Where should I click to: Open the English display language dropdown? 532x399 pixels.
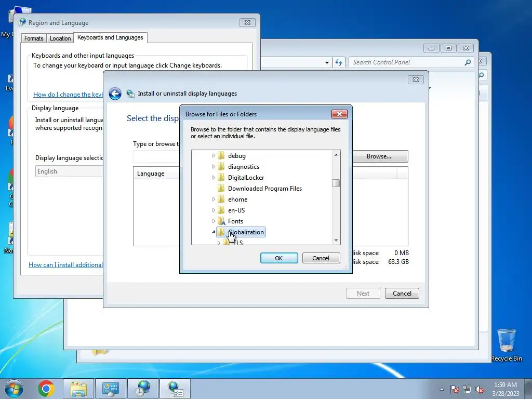tap(69, 171)
